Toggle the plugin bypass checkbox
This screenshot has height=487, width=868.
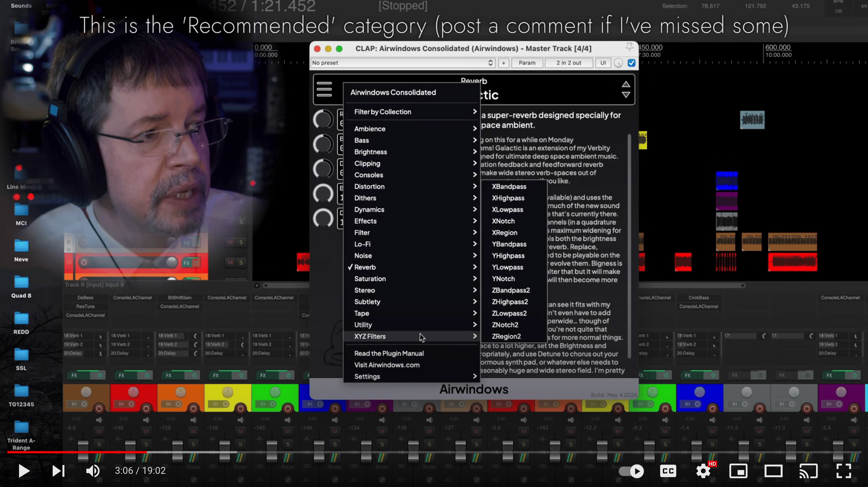pyautogui.click(x=631, y=63)
